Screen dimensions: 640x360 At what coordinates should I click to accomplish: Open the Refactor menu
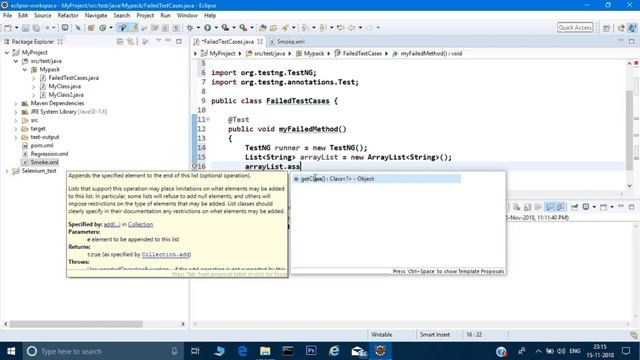tap(68, 16)
